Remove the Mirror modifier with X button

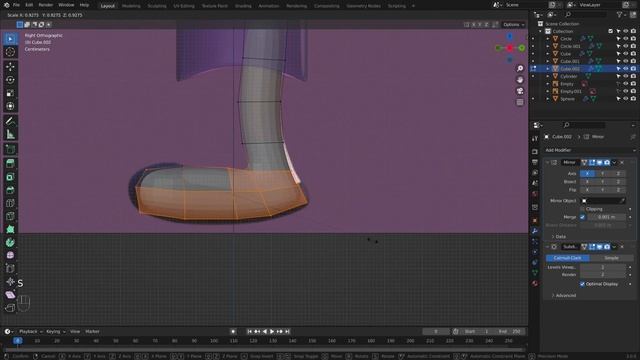622,162
